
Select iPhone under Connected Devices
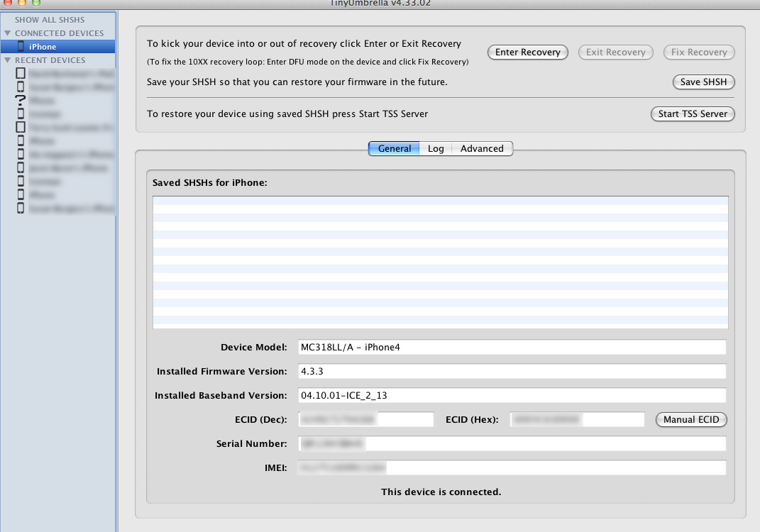pyautogui.click(x=57, y=47)
